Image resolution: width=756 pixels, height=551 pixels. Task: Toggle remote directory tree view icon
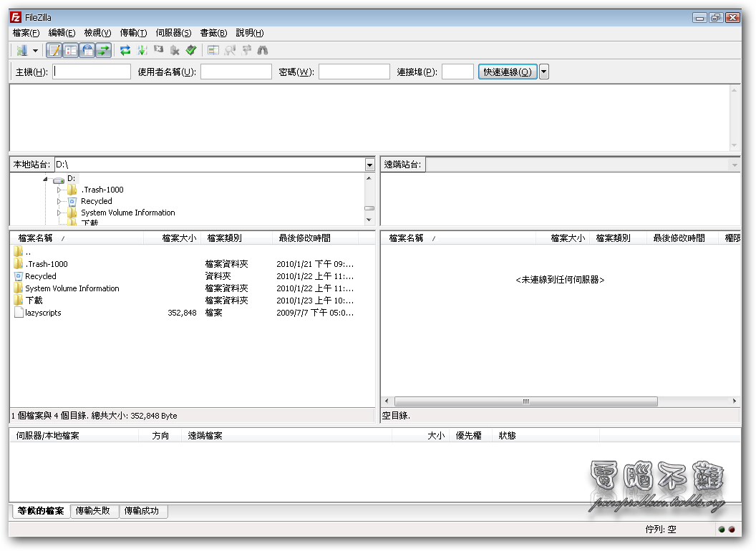(x=87, y=50)
